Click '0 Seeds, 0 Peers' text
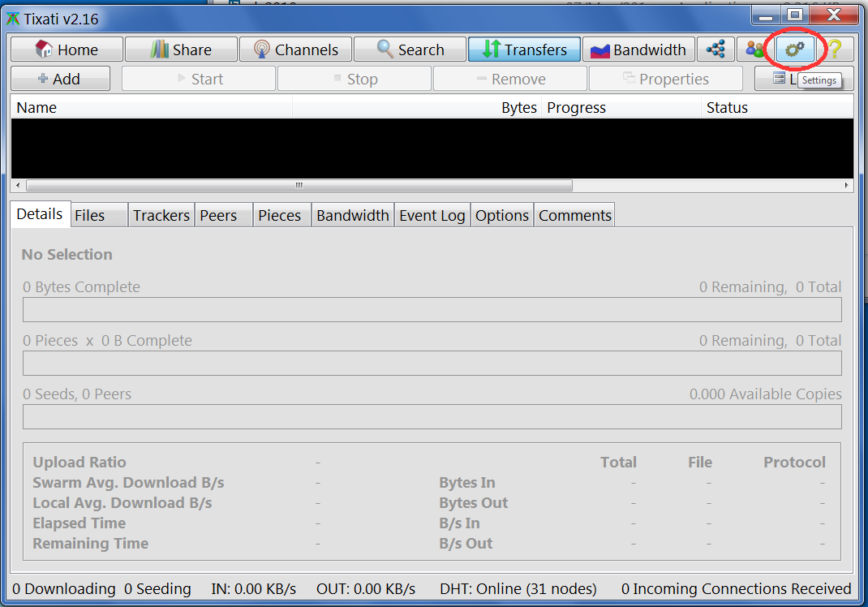Image resolution: width=868 pixels, height=607 pixels. pos(77,394)
